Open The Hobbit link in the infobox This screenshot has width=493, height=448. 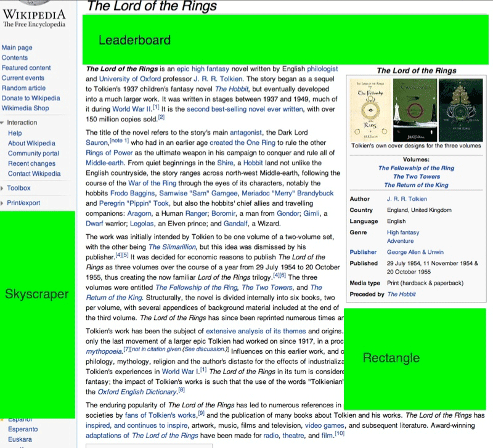click(x=402, y=294)
